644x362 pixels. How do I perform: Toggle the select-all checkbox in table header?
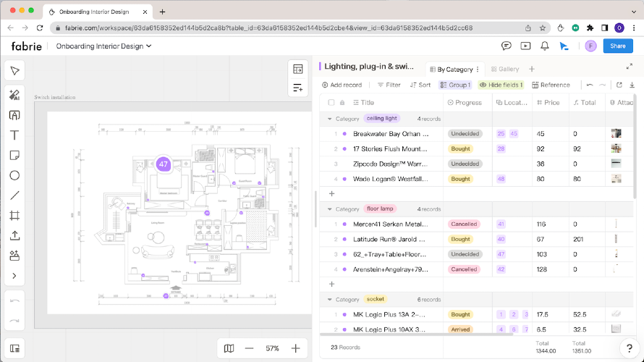point(331,103)
